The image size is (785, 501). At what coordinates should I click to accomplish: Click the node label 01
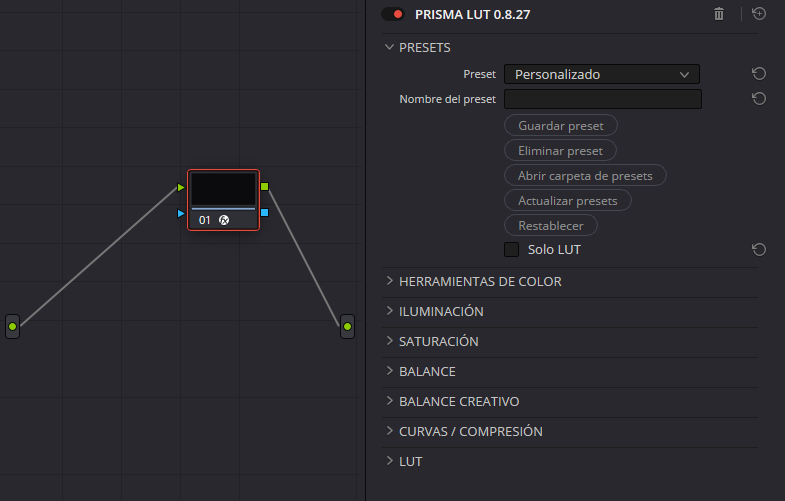pyautogui.click(x=204, y=220)
